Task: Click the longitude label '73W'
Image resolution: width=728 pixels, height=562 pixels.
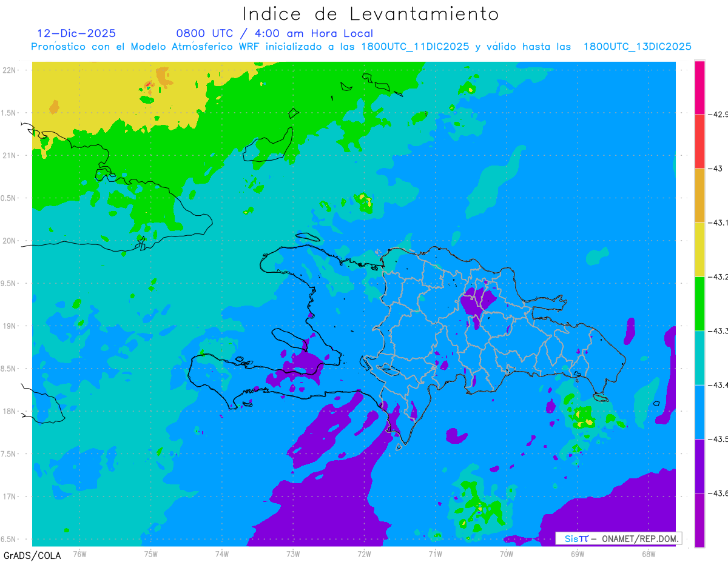Action: click(x=293, y=554)
